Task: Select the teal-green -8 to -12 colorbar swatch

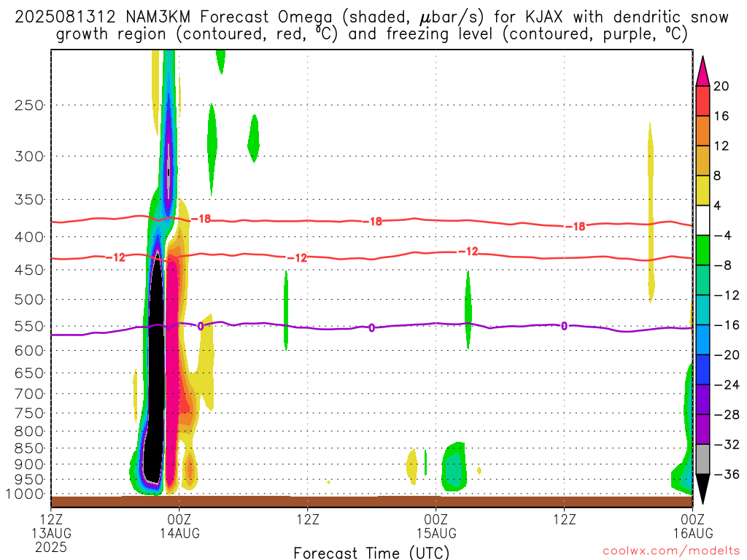Action: (703, 280)
